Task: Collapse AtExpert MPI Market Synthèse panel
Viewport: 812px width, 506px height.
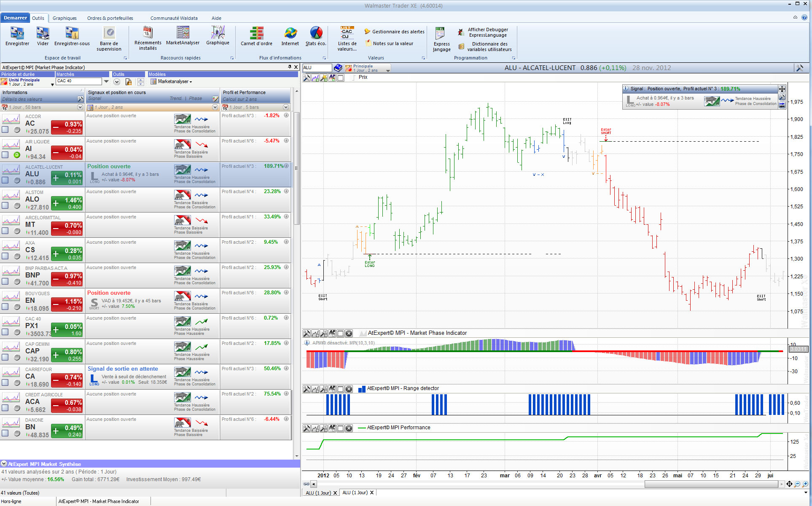Action: tap(4, 463)
